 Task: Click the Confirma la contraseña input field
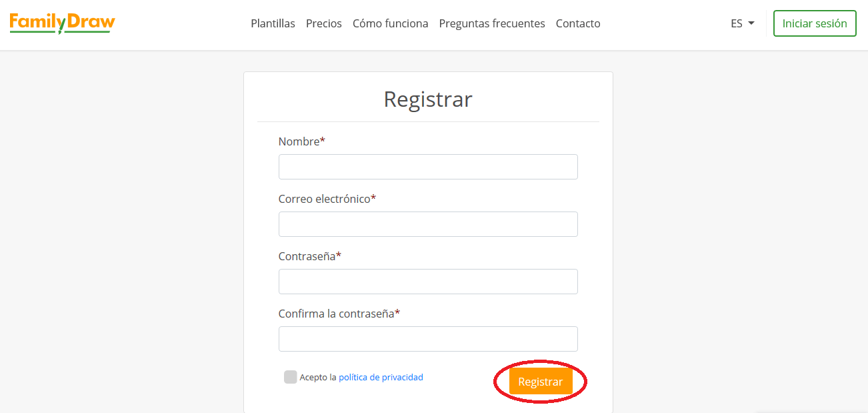pos(427,339)
